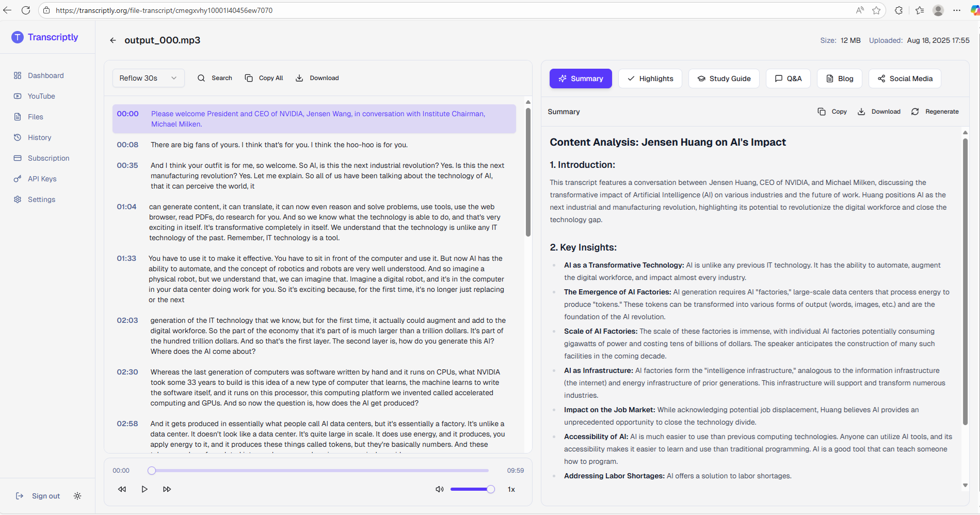Jump to transcript timestamp 01:04
Viewport: 980px width, 515px height.
[126, 207]
